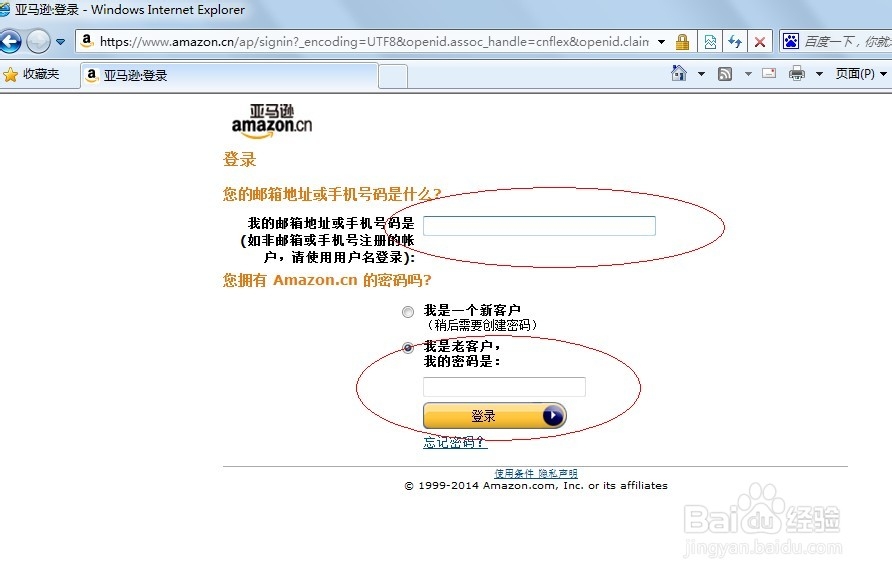Click the 登录 login button

pos(493,414)
